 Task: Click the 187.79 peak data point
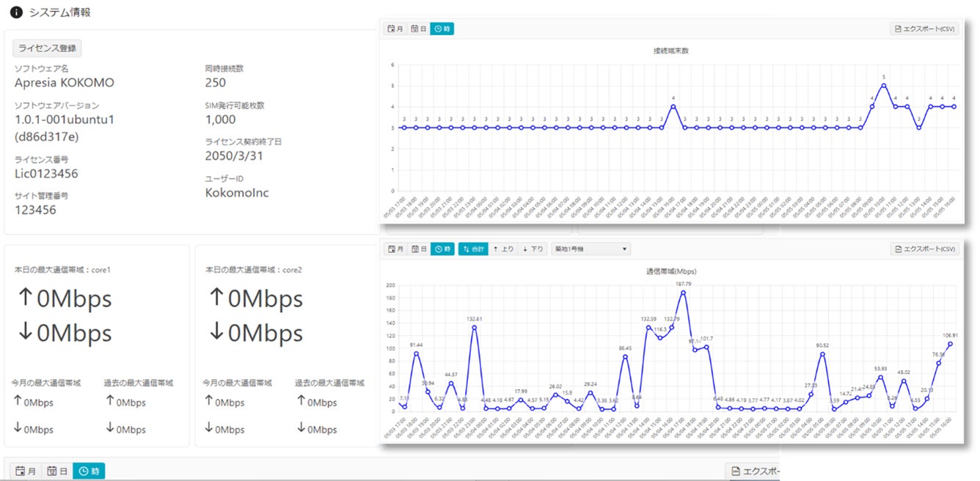coord(683,293)
